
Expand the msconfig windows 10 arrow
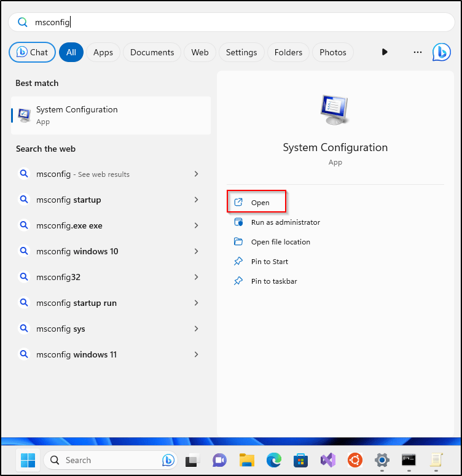[196, 251]
